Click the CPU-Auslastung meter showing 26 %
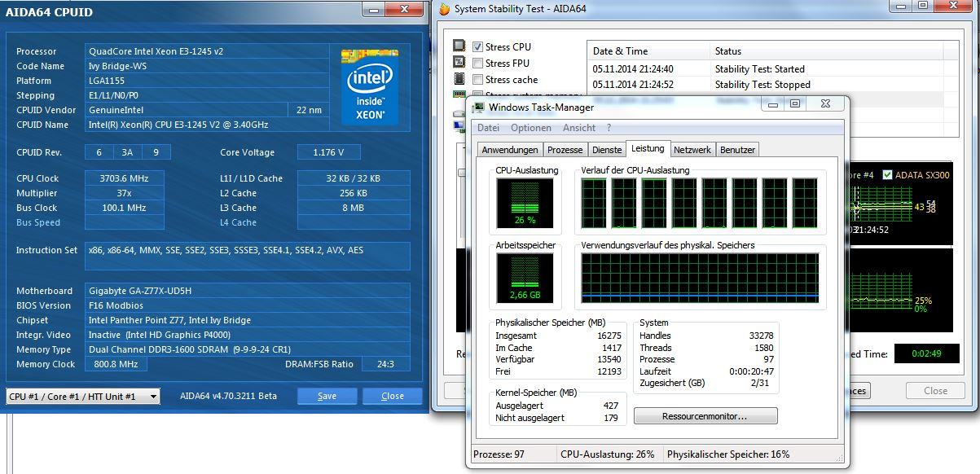The image size is (980, 474). (525, 203)
